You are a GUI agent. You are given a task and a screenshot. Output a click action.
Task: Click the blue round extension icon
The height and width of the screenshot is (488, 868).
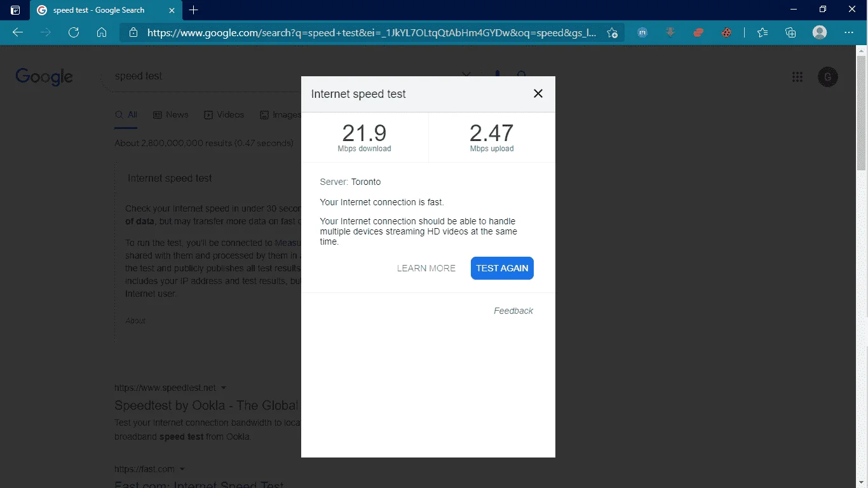click(x=642, y=32)
